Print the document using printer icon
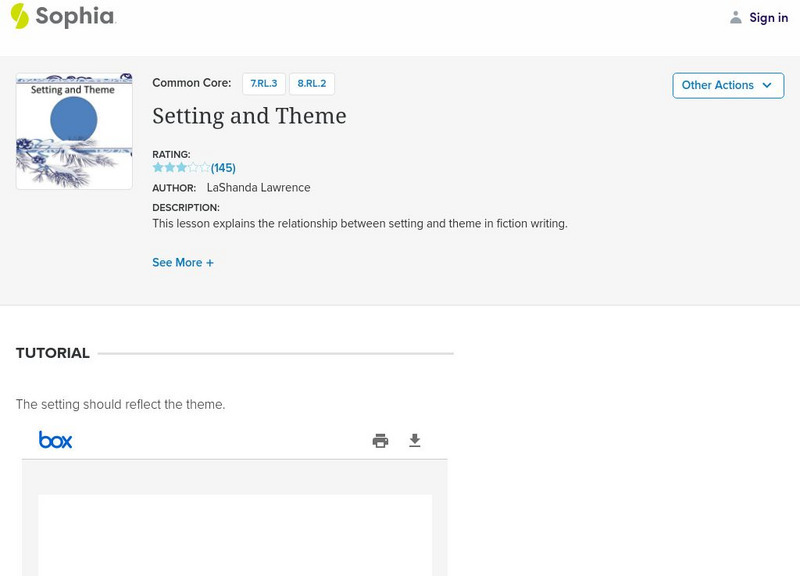 click(380, 441)
